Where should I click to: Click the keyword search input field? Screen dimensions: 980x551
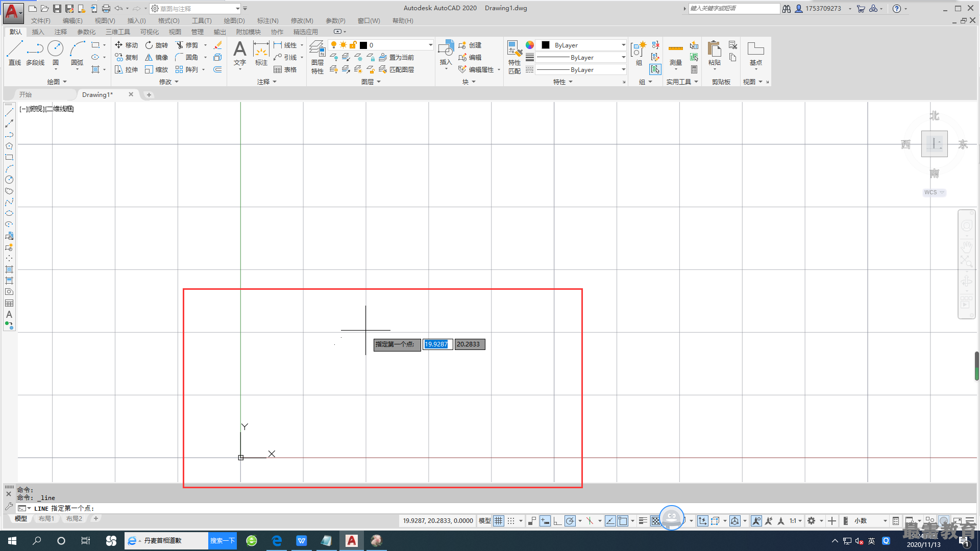coord(734,9)
